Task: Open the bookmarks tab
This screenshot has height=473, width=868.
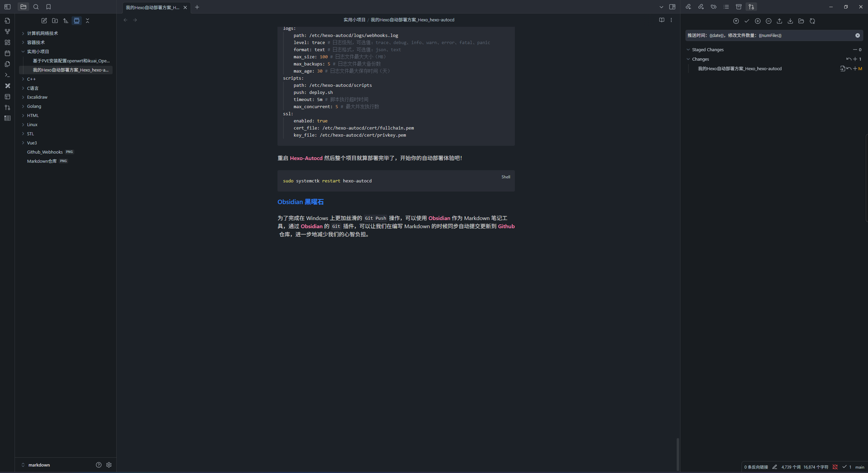Action: tap(49, 7)
